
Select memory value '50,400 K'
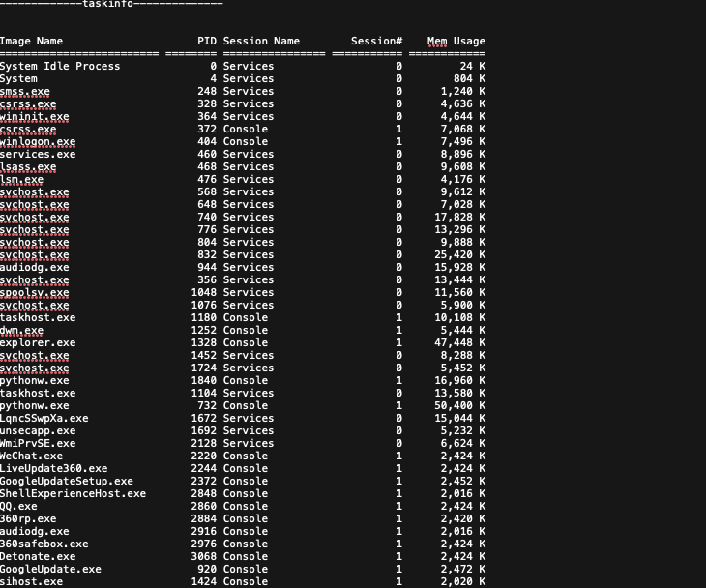tap(460, 405)
